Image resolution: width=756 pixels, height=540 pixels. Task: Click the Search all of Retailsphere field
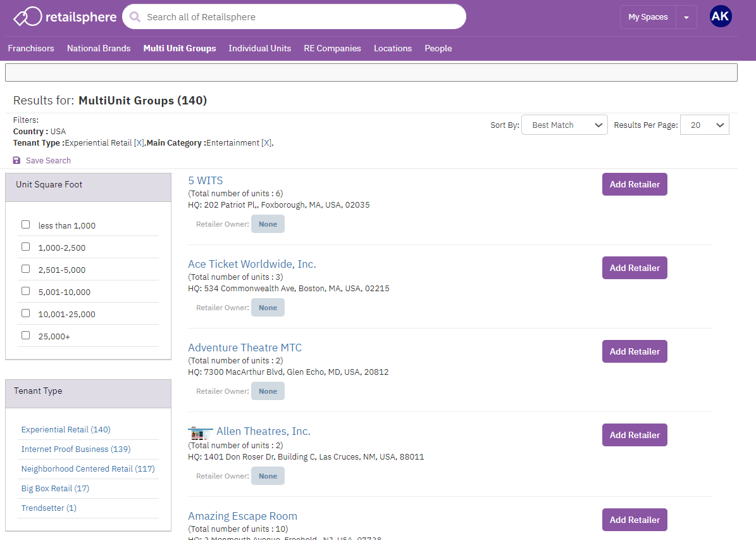(294, 17)
